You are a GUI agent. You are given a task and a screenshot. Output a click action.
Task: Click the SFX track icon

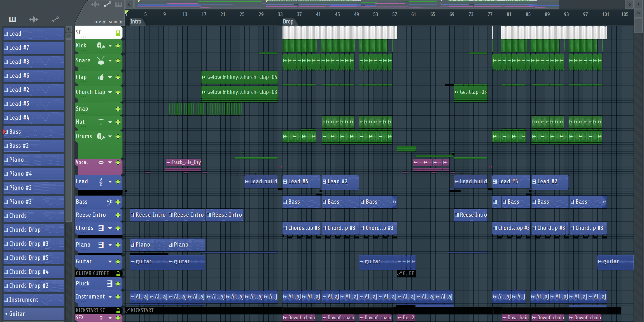click(x=101, y=318)
